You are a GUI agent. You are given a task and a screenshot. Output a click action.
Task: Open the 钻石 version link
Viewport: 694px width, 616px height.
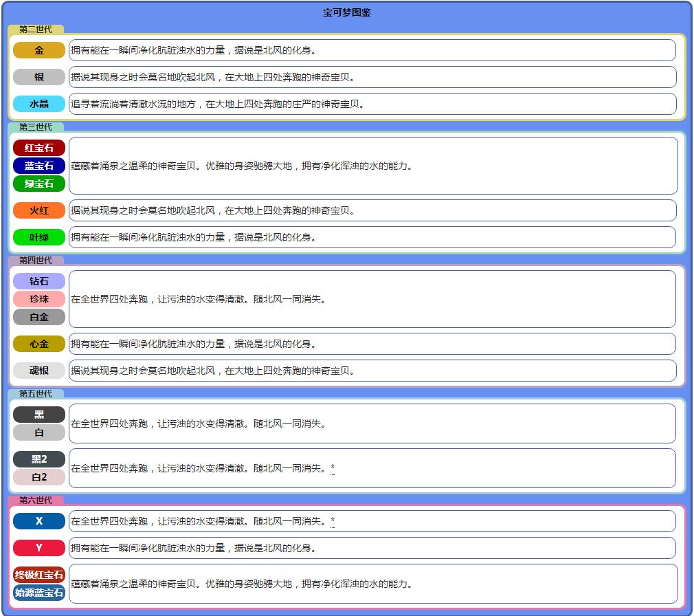(x=39, y=281)
